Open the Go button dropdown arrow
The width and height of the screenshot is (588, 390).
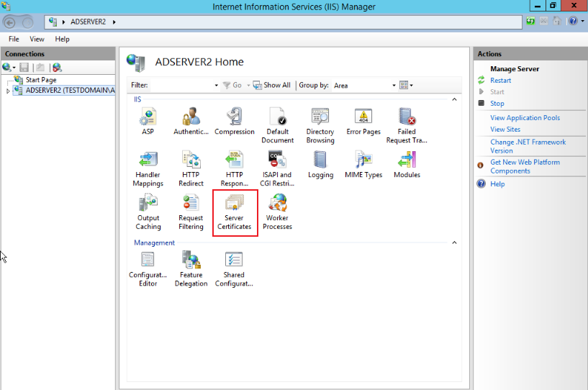[248, 86]
